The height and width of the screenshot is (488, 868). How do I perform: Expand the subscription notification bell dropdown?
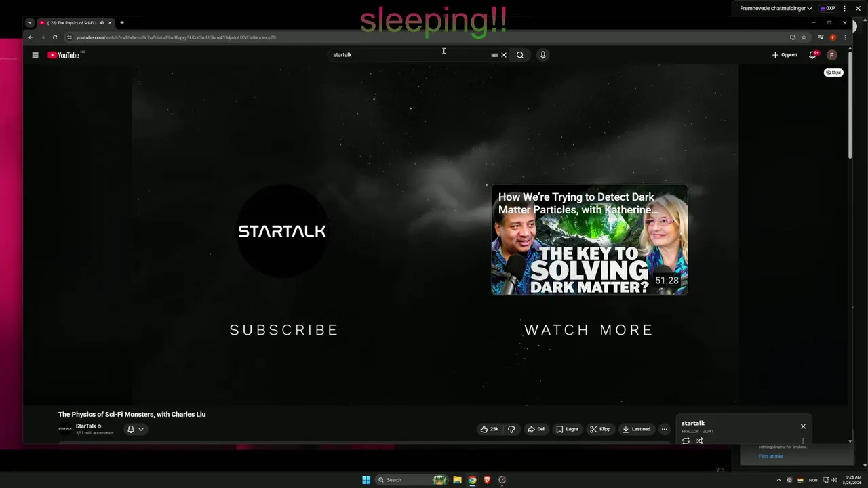(x=136, y=429)
